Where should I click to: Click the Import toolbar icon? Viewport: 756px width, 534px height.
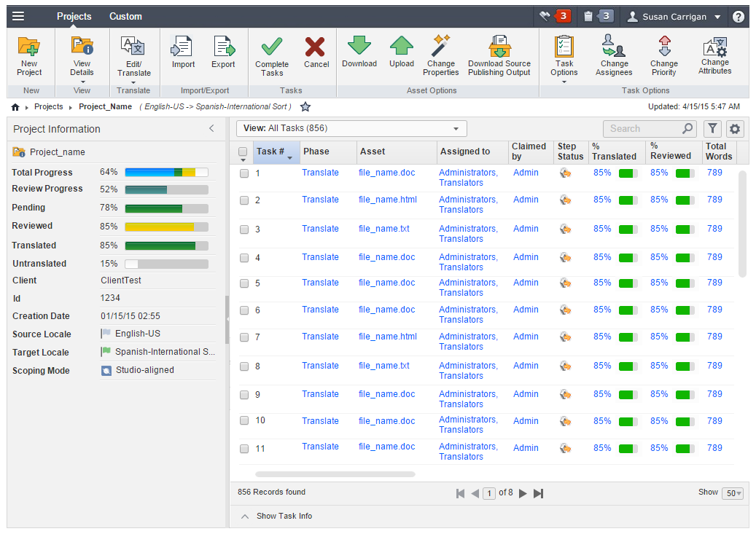[x=182, y=47]
